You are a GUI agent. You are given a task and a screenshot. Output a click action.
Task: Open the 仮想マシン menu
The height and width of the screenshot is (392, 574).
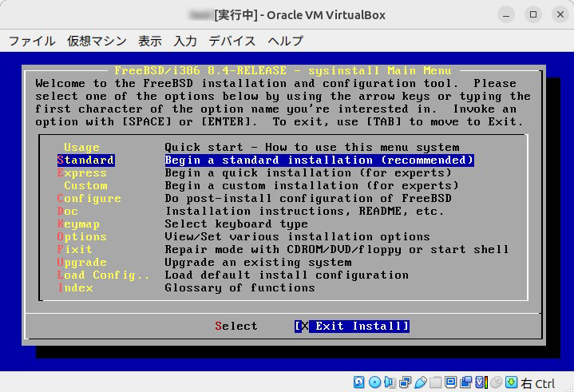click(x=97, y=41)
